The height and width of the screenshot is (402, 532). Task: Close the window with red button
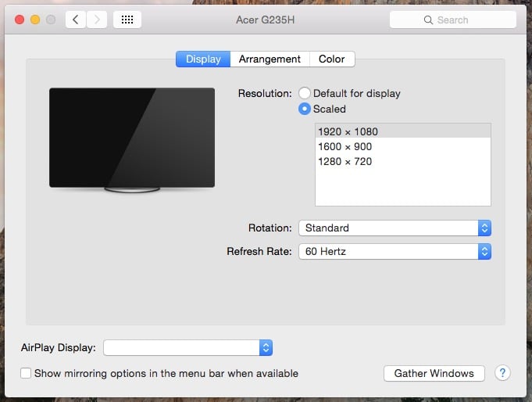point(20,20)
